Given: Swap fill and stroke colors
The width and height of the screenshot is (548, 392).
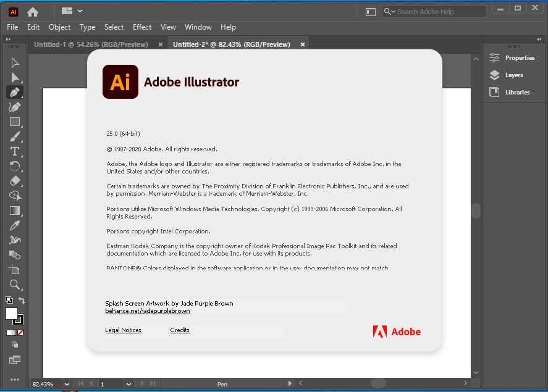Looking at the screenshot, I should pyautogui.click(x=22, y=300).
